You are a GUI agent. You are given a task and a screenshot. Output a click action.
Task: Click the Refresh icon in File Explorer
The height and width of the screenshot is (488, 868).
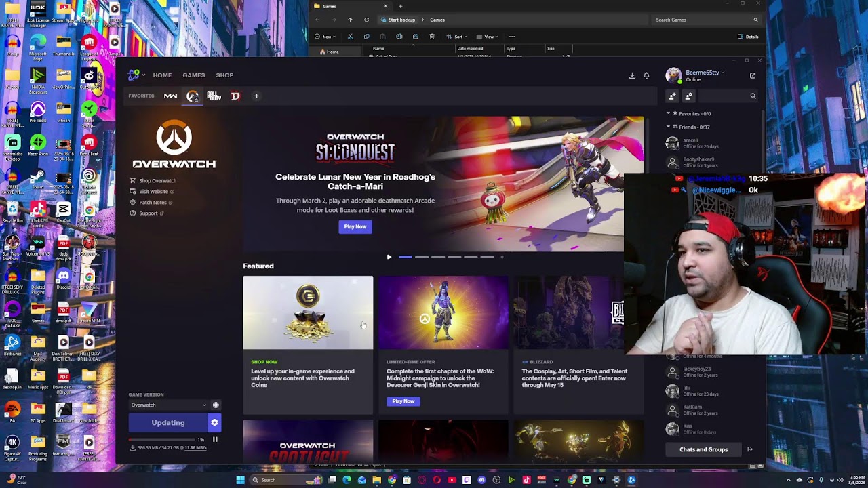367,20
